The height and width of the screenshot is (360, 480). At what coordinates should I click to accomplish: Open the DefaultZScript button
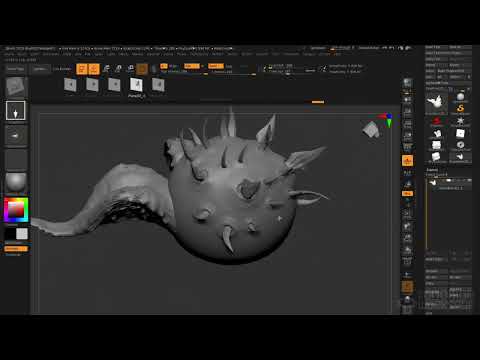[x=369, y=48]
